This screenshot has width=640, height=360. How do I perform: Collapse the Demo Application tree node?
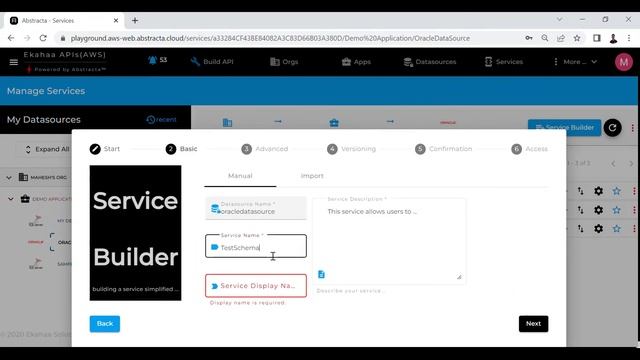tap(11, 199)
